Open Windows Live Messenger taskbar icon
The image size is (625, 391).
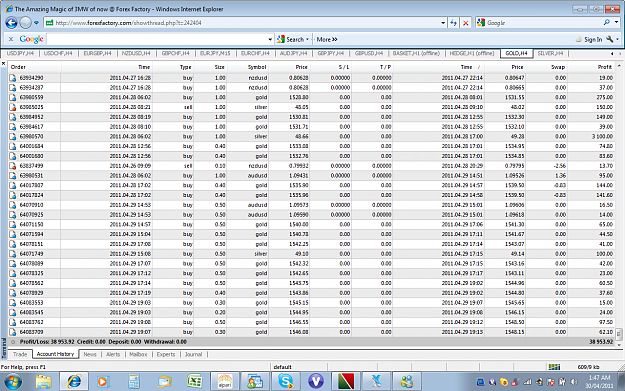point(407,381)
